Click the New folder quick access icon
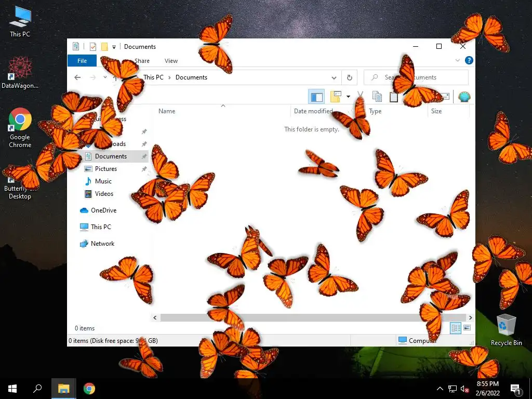 tap(104, 47)
